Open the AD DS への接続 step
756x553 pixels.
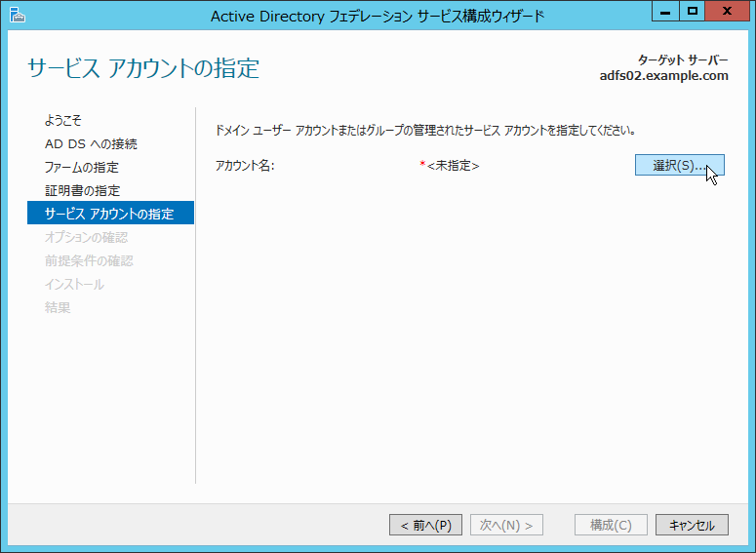[91, 143]
